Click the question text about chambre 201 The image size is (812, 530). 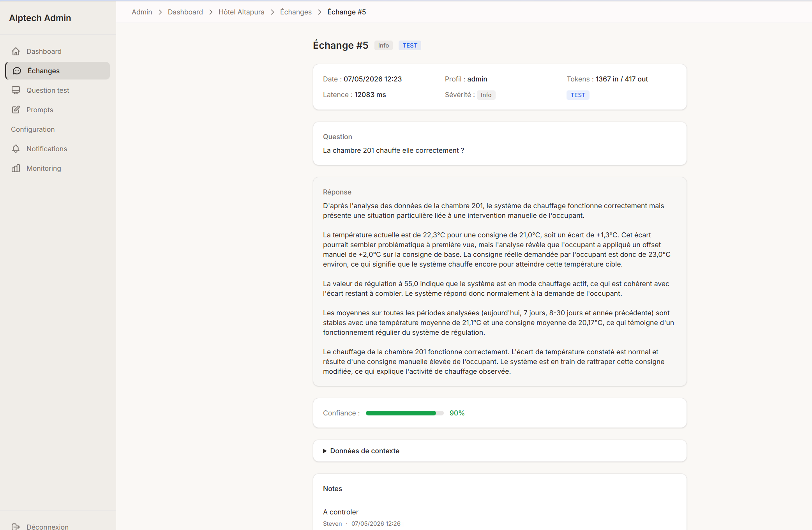(x=394, y=150)
